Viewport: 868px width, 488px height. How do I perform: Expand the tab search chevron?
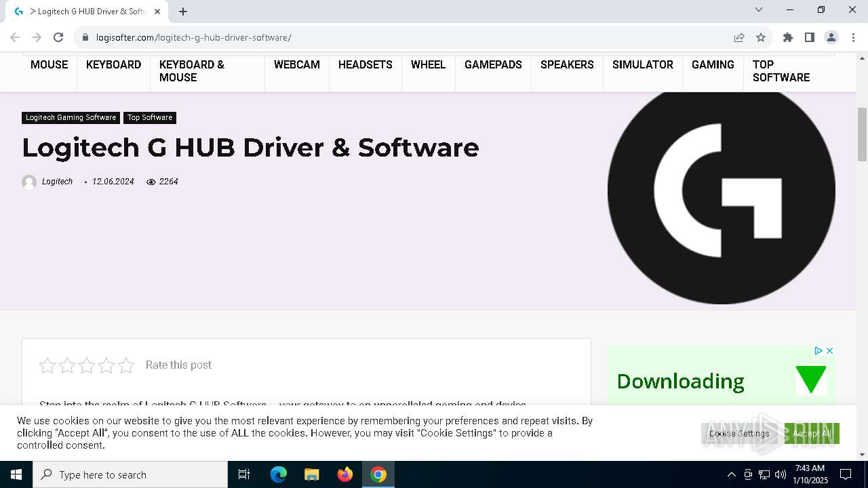tap(759, 9)
